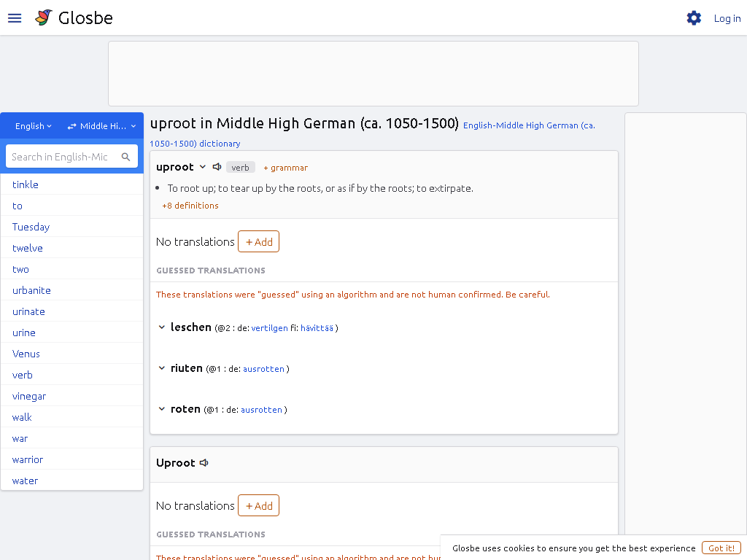Open the English-Middle High German dictionary link
747x560 pixels.
click(372, 134)
